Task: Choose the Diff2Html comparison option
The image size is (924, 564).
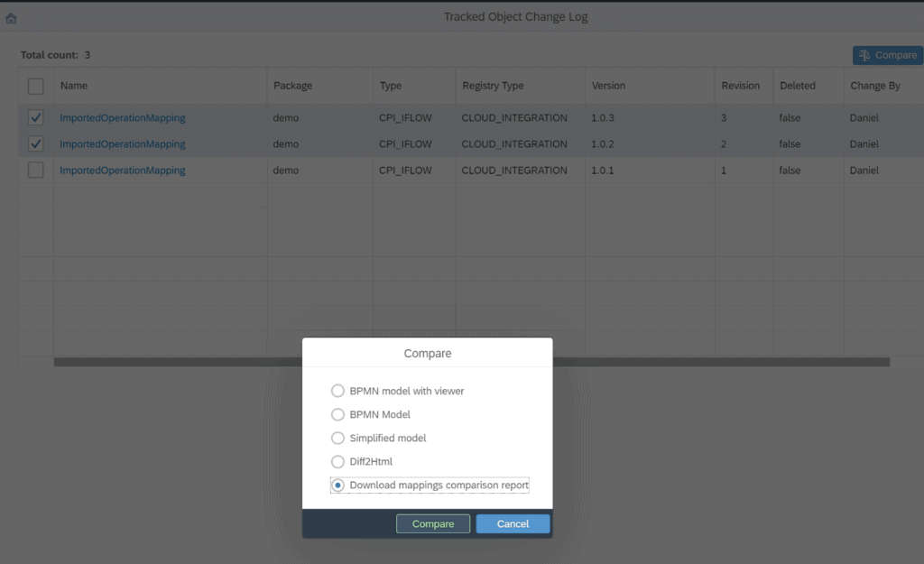Action: coord(337,461)
